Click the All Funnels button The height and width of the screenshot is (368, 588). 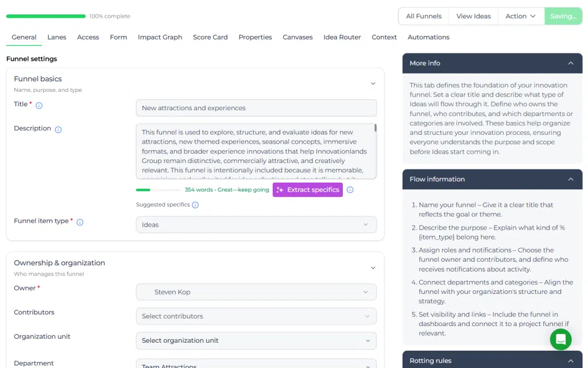[x=424, y=16]
